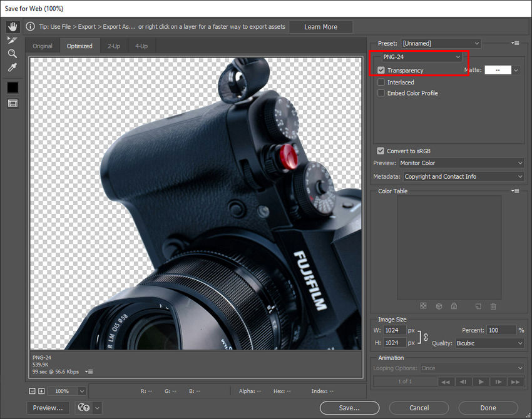Jump to last animation frame
This screenshot has width=532, height=419.
click(515, 381)
